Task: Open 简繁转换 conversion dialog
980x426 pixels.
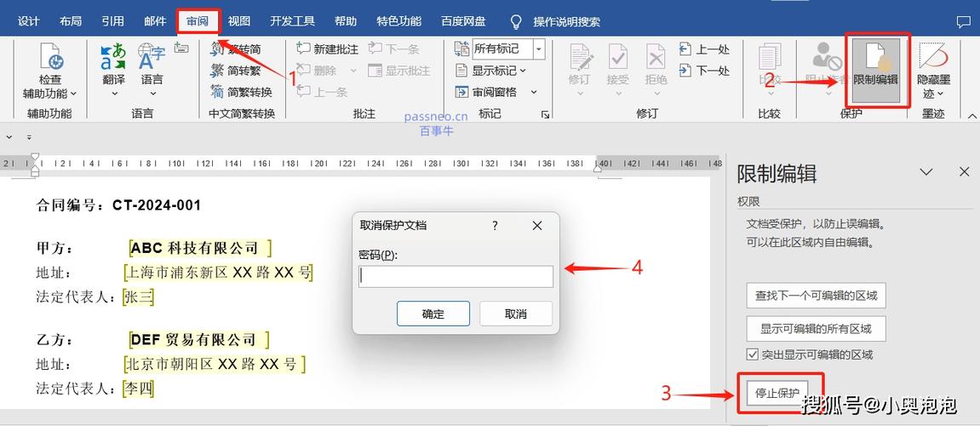Action: [x=241, y=93]
